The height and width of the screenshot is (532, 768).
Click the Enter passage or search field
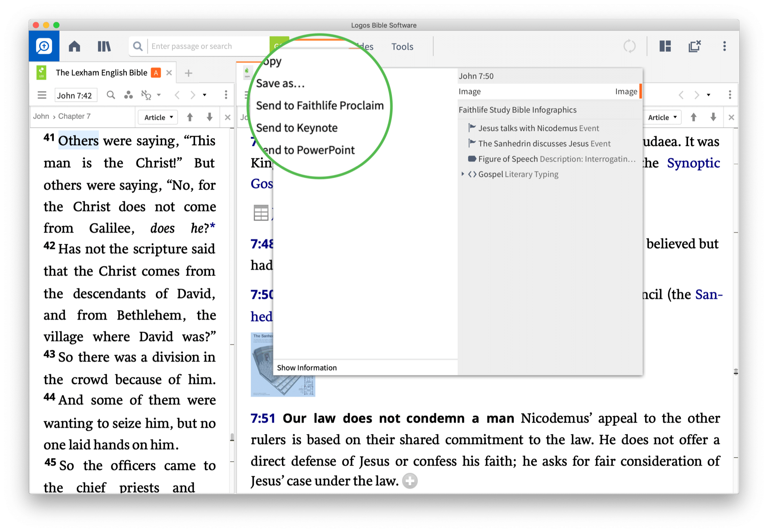[209, 46]
